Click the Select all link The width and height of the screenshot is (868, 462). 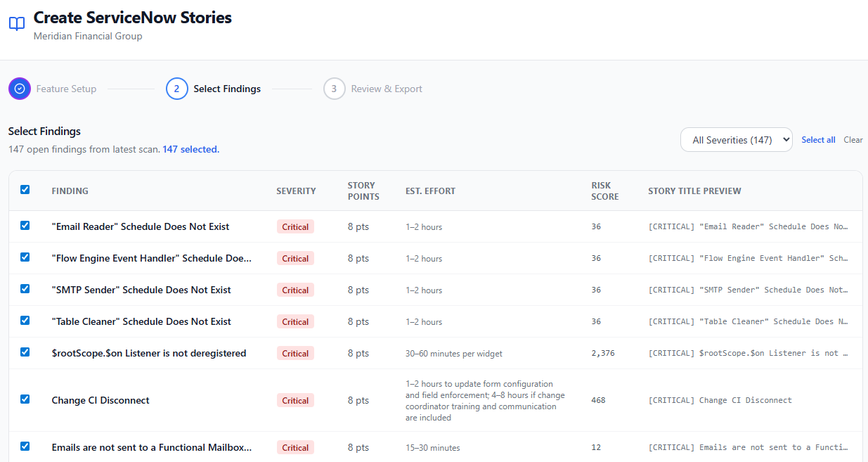pos(818,140)
